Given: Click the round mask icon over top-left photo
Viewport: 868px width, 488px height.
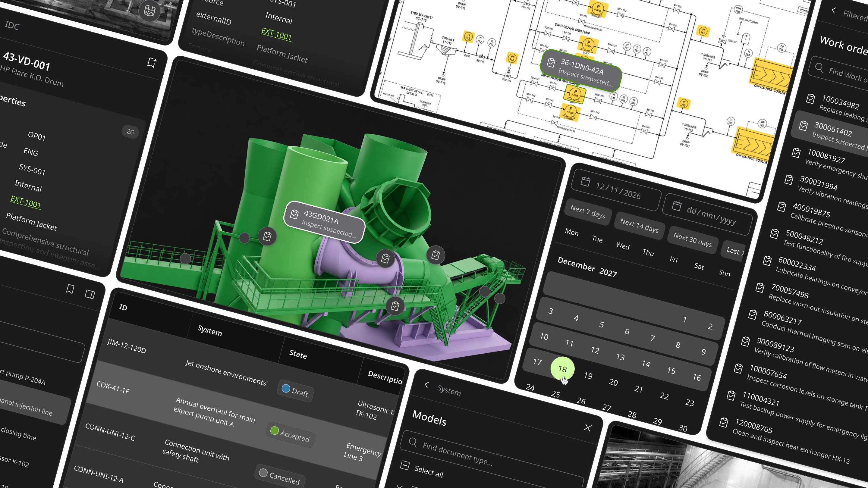Looking at the screenshot, I should click(149, 11).
